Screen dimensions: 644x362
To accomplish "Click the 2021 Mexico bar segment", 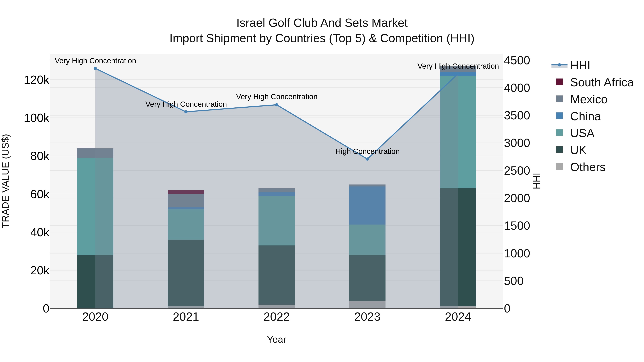I will [x=186, y=201].
